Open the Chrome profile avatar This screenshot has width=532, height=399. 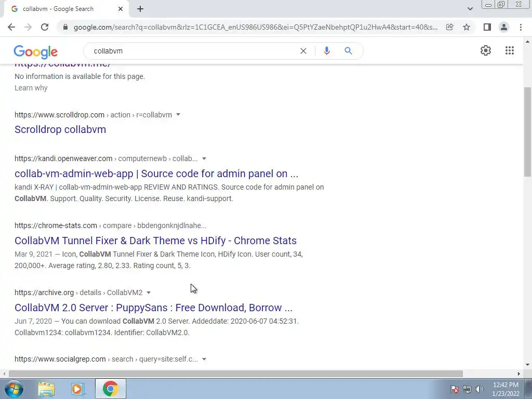pyautogui.click(x=504, y=27)
